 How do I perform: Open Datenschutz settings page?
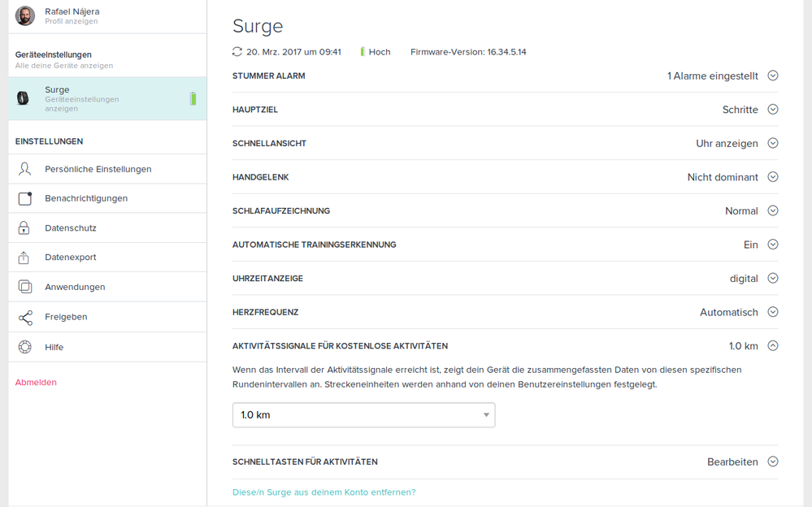108,227
